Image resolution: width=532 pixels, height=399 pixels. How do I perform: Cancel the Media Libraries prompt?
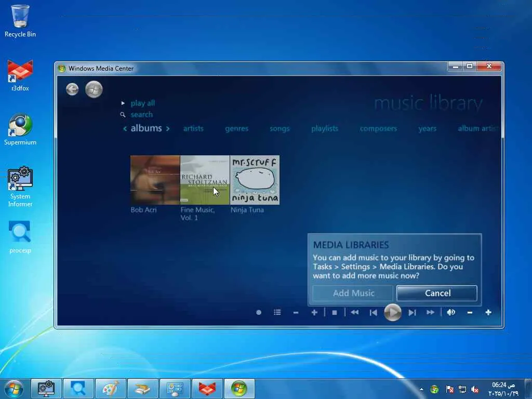[x=437, y=293]
